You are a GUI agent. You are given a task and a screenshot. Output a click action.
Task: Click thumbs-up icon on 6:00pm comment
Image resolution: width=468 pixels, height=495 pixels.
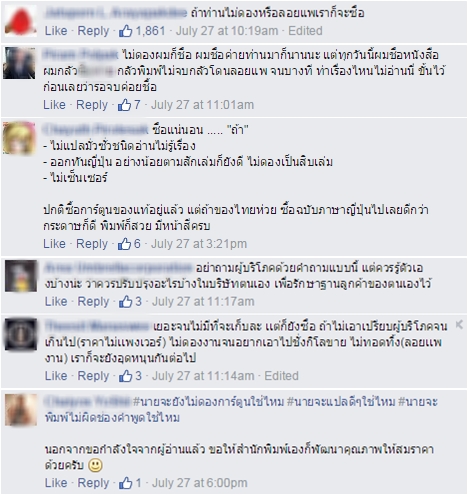click(x=126, y=483)
